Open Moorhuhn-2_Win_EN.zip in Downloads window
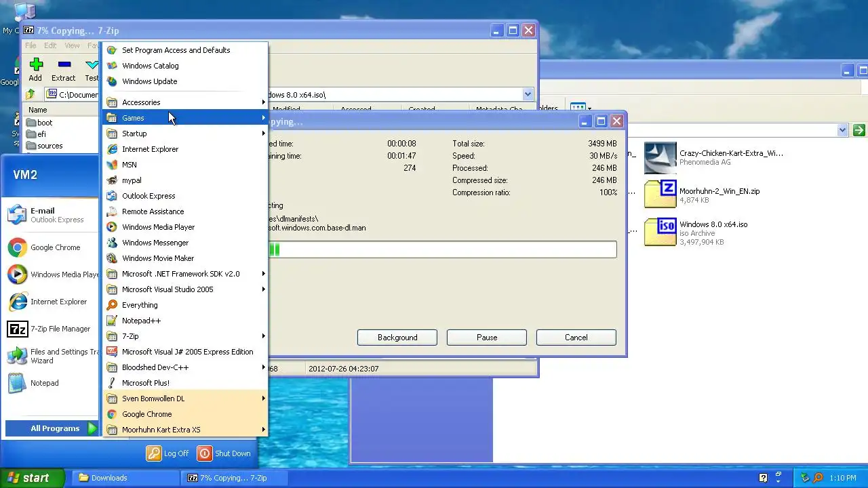This screenshot has width=868, height=488. [702, 195]
